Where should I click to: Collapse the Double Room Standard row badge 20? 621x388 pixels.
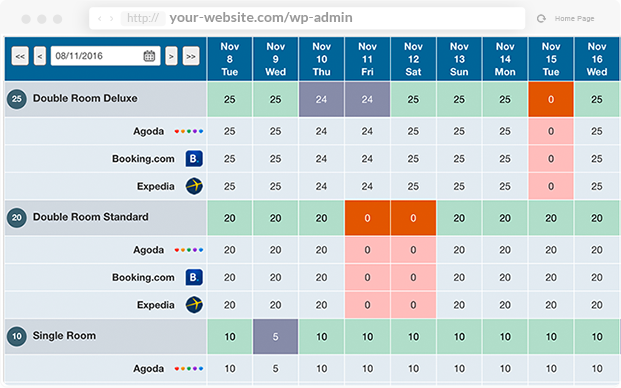(x=17, y=217)
